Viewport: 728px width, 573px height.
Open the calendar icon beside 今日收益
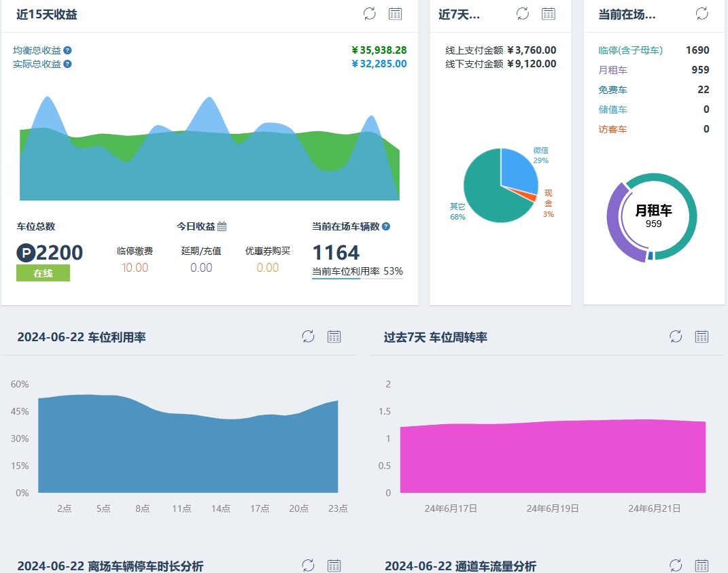(x=222, y=226)
